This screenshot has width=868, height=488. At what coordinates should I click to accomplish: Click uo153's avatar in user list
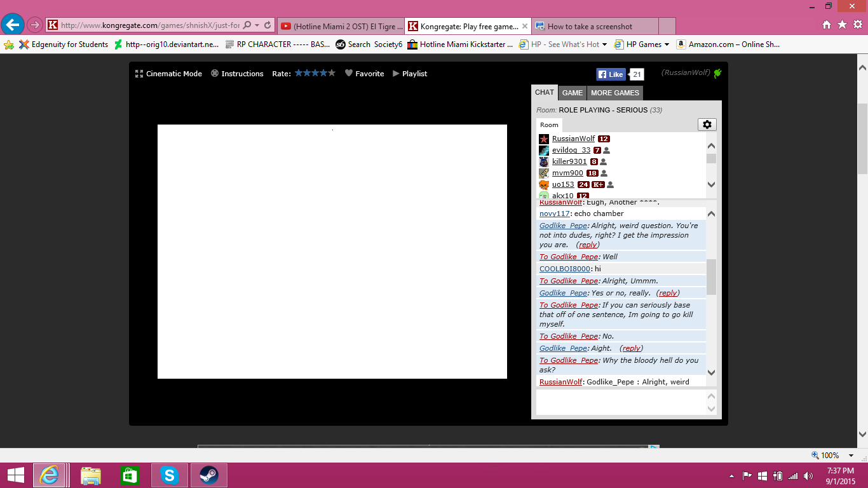(544, 185)
